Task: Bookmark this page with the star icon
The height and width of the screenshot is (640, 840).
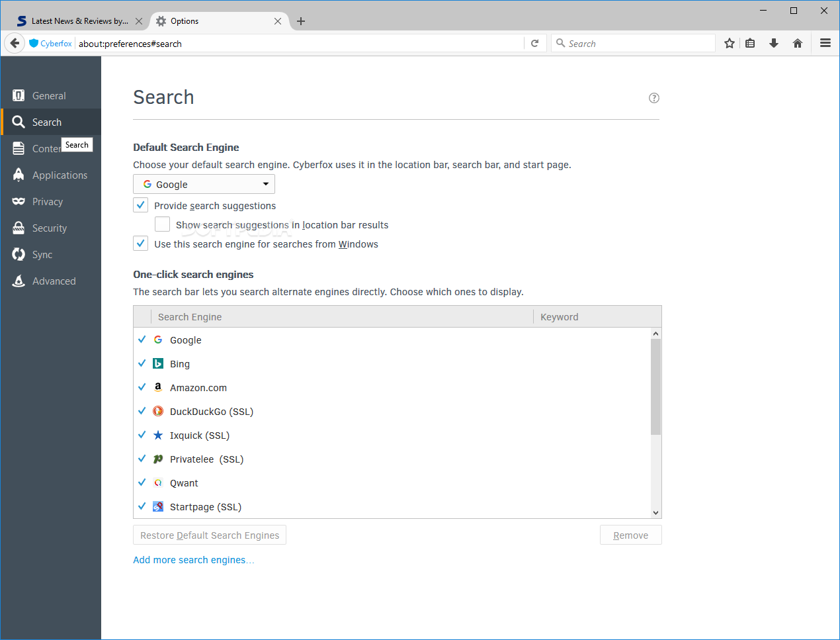Action: (x=729, y=43)
